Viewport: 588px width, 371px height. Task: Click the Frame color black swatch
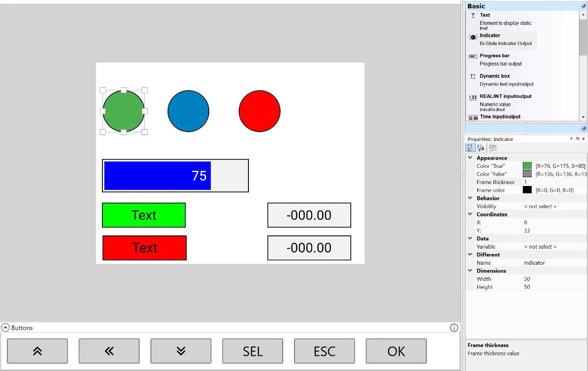tap(527, 190)
